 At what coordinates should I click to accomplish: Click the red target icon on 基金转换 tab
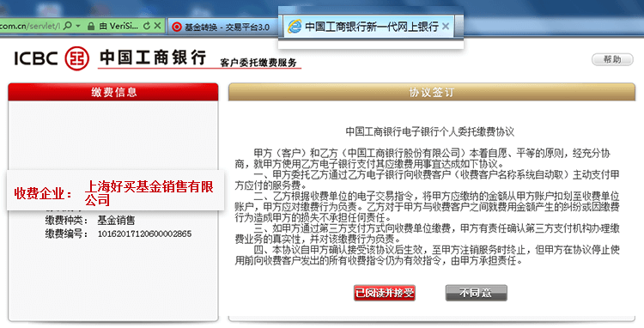point(177,27)
